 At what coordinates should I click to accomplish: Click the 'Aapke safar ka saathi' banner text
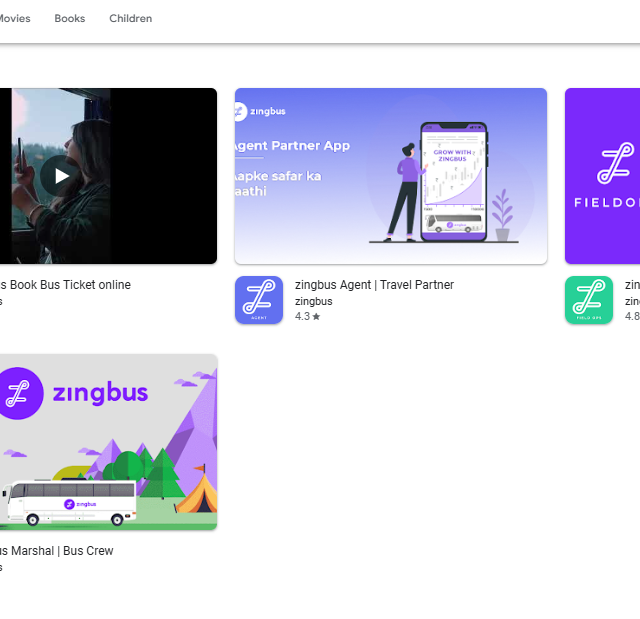pyautogui.click(x=278, y=185)
